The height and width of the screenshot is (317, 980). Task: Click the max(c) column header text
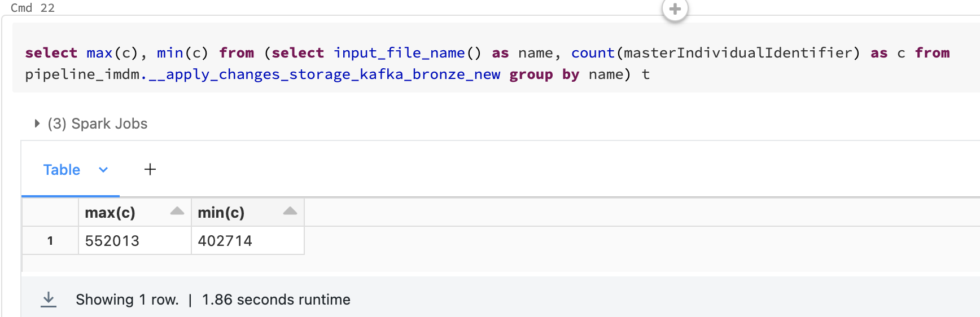[110, 213]
